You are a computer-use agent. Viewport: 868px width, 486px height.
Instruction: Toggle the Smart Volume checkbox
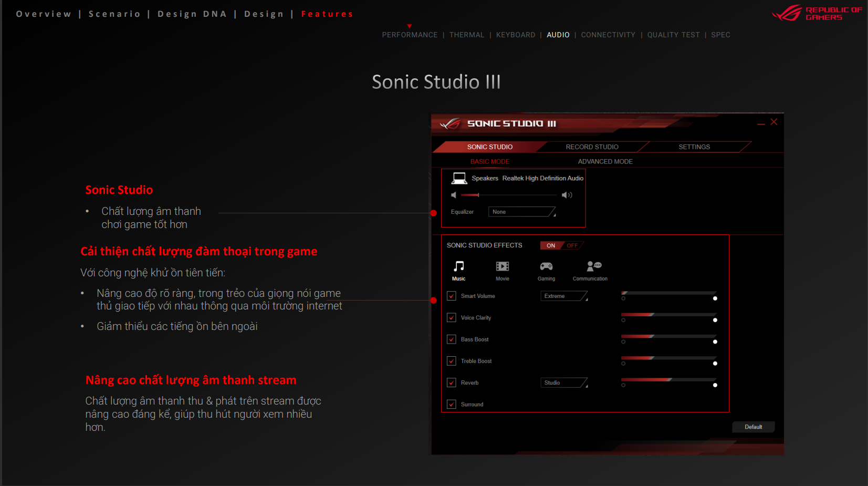452,296
